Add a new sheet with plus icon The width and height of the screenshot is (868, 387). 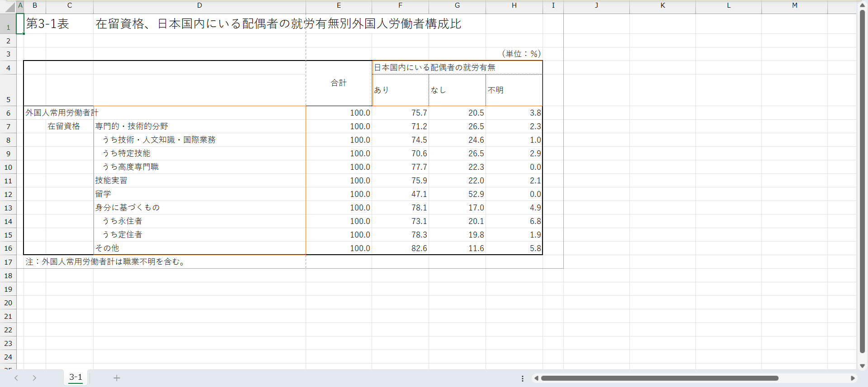[117, 378]
